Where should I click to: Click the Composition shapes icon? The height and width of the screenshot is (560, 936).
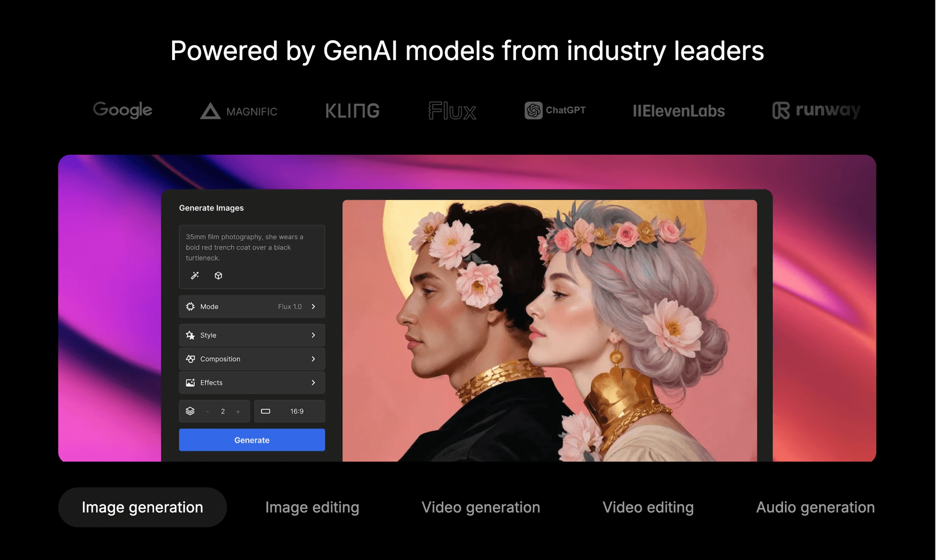190,359
